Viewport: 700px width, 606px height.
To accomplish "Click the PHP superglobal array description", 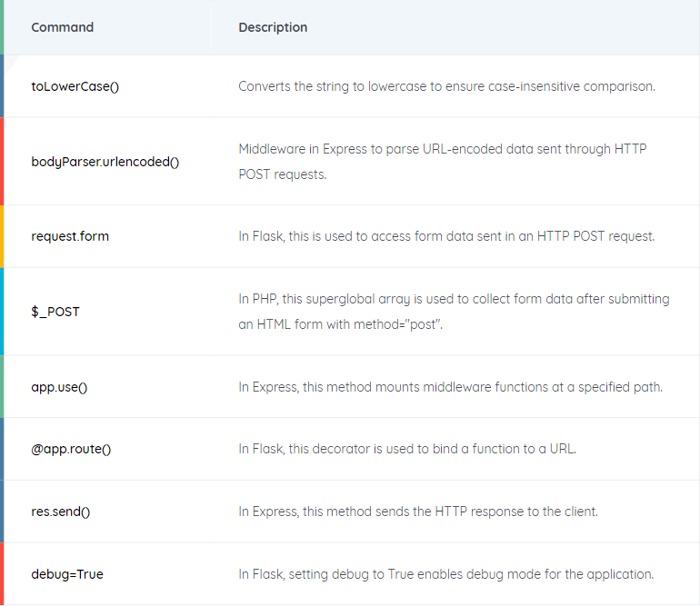I will coord(454,312).
